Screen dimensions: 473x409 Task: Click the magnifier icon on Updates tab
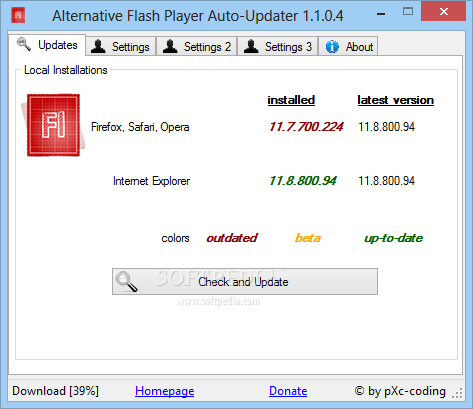point(24,44)
